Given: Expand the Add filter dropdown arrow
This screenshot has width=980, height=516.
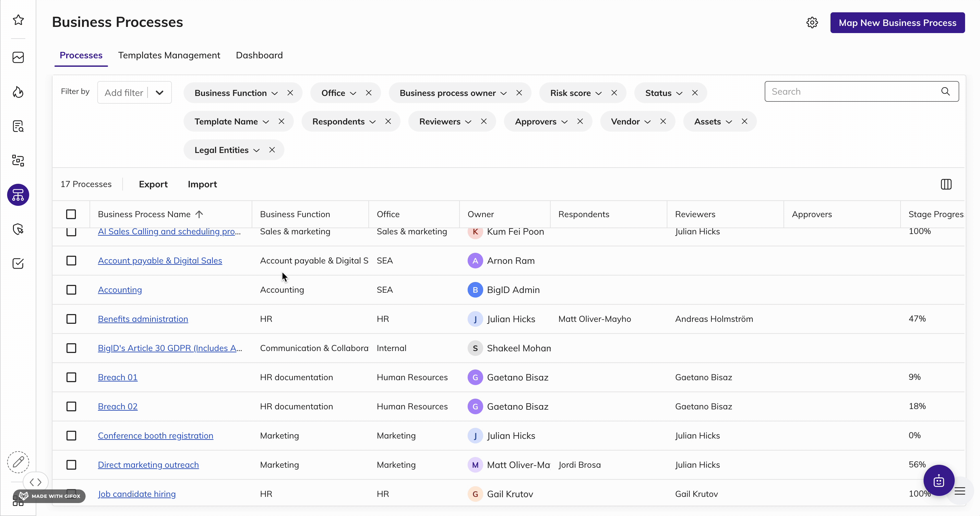Looking at the screenshot, I should [x=160, y=92].
